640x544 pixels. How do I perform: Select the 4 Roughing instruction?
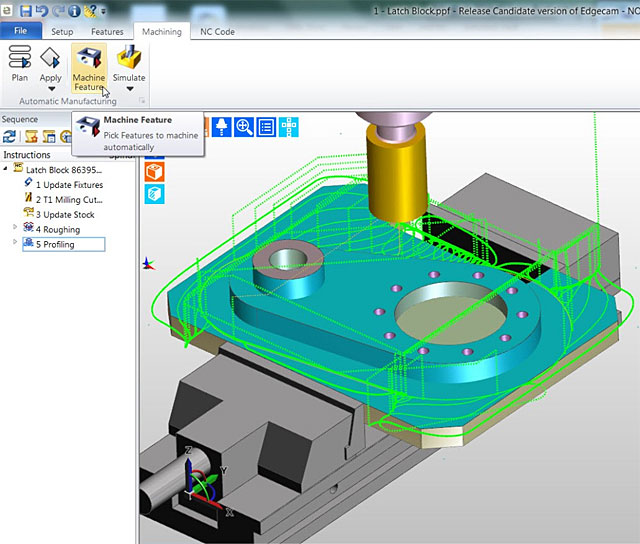click(x=58, y=229)
